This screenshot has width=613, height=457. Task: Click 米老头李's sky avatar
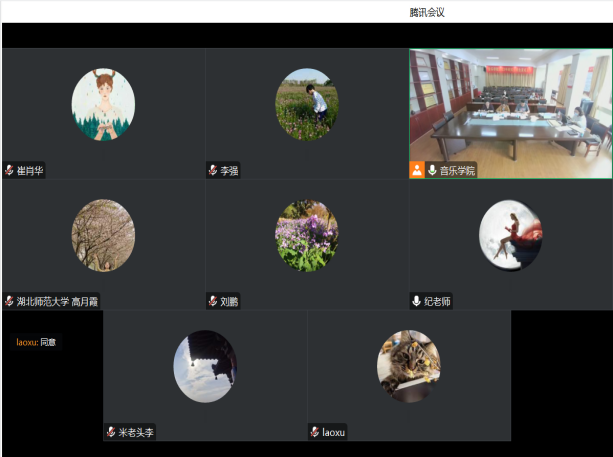205,366
